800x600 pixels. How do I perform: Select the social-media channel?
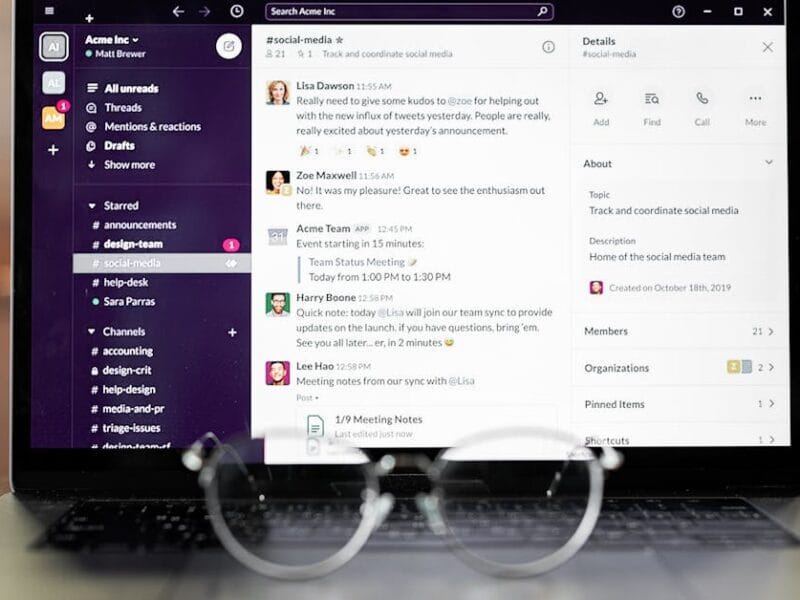click(x=162, y=263)
